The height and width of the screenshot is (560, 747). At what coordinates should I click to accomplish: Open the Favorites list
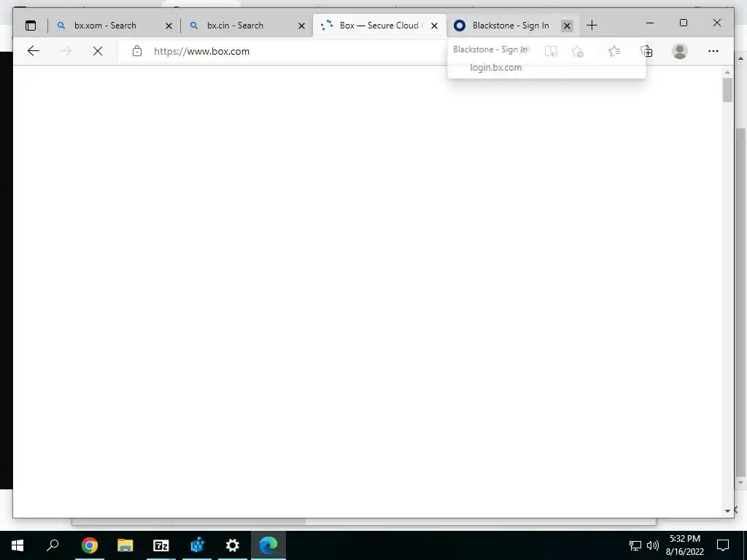coord(614,51)
